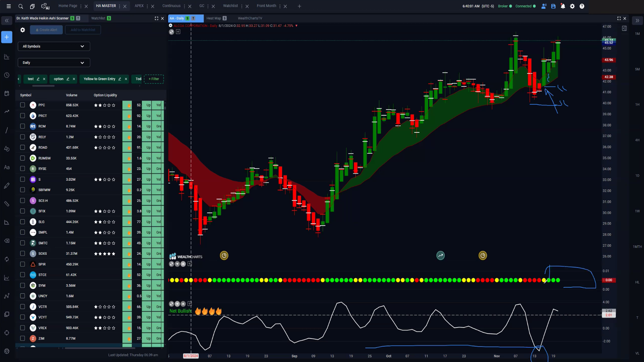Image resolution: width=644 pixels, height=362 pixels.
Task: Open alerts bell notifications
Action: click(x=563, y=6)
